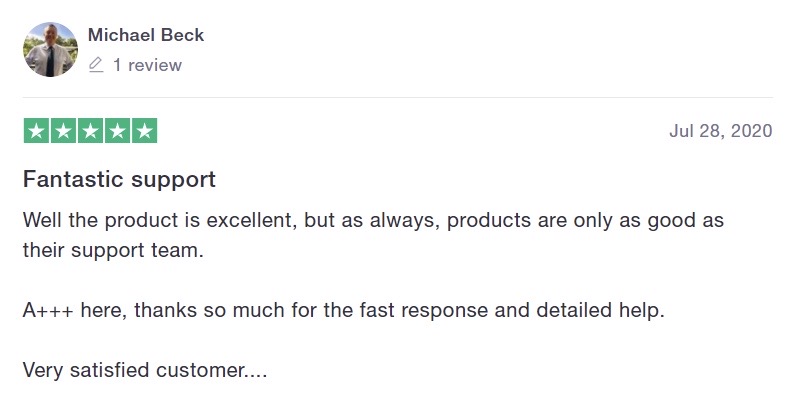
Task: Click the 'A+++ here, thanks so much' line
Action: click(344, 310)
